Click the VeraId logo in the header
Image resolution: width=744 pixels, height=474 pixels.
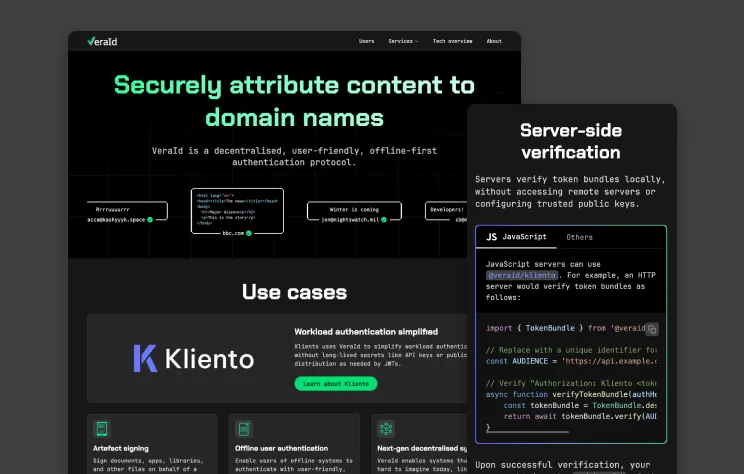point(102,41)
